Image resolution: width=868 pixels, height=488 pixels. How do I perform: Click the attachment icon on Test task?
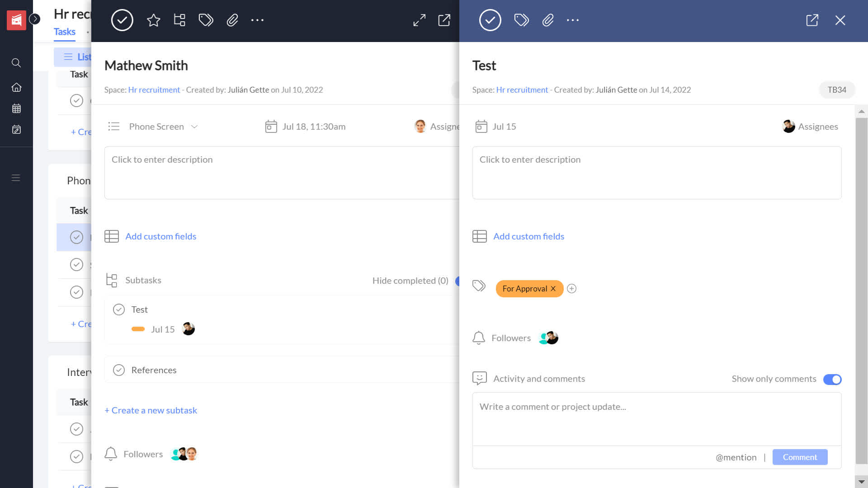548,20
